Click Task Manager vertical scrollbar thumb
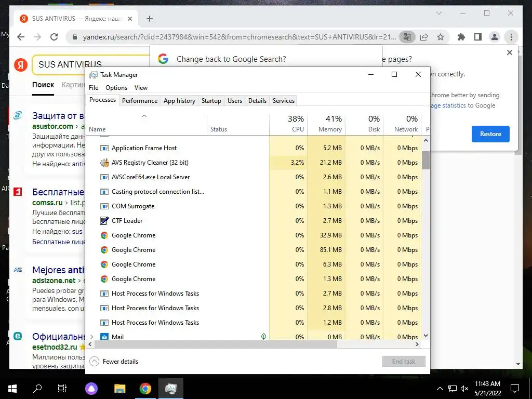Viewport: 532px width, 399px height. click(x=425, y=160)
